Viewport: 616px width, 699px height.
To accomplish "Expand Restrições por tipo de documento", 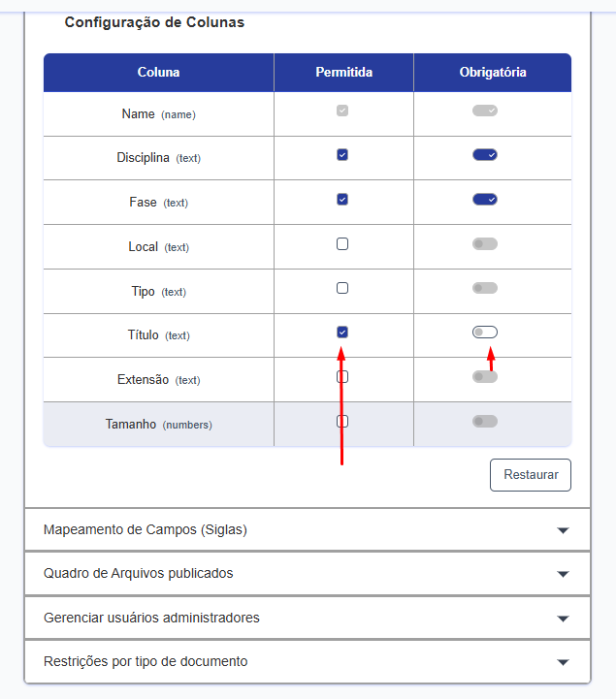I will coord(307,661).
